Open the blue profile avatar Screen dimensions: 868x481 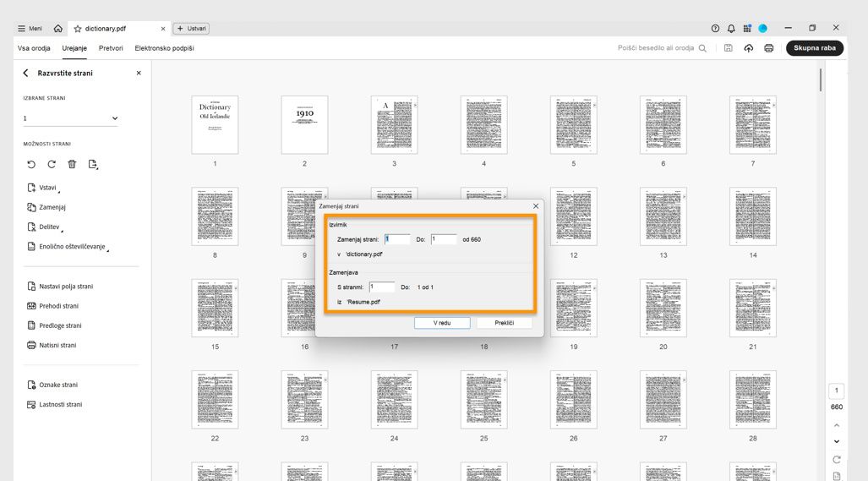[x=763, y=28]
